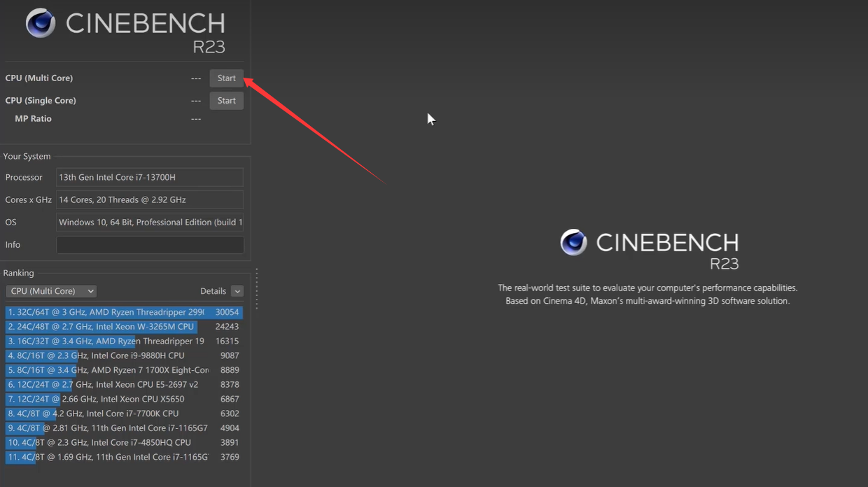Viewport: 868px width, 487px height.
Task: Select ranking row 1 AMD Ryzen Threadripper 30054
Action: point(123,312)
